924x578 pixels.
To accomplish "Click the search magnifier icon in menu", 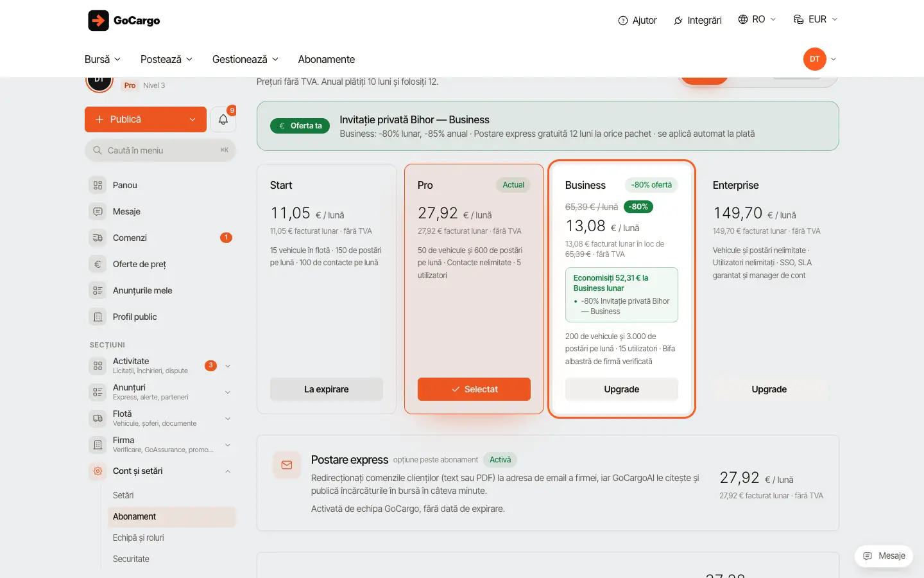I will click(98, 150).
